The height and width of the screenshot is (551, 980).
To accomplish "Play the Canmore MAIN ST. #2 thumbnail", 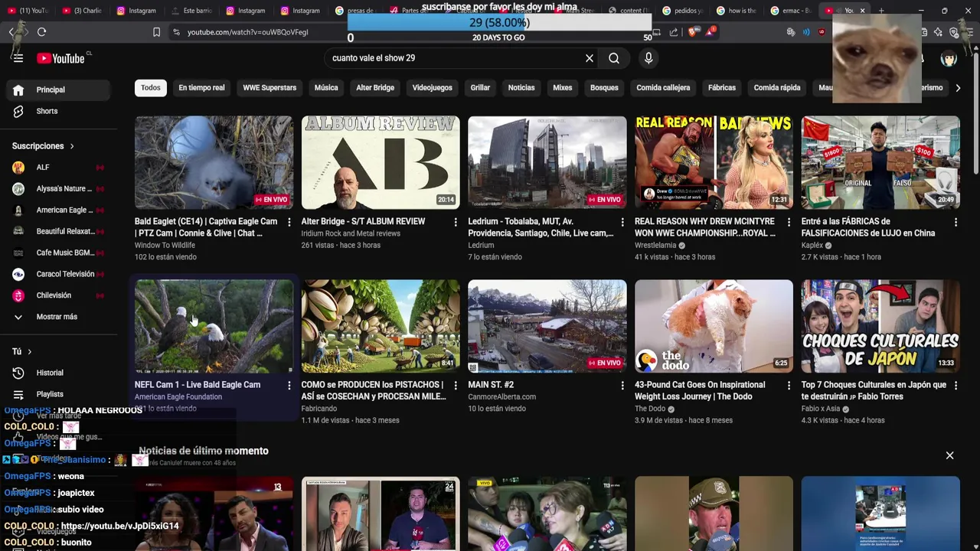I will click(x=547, y=326).
